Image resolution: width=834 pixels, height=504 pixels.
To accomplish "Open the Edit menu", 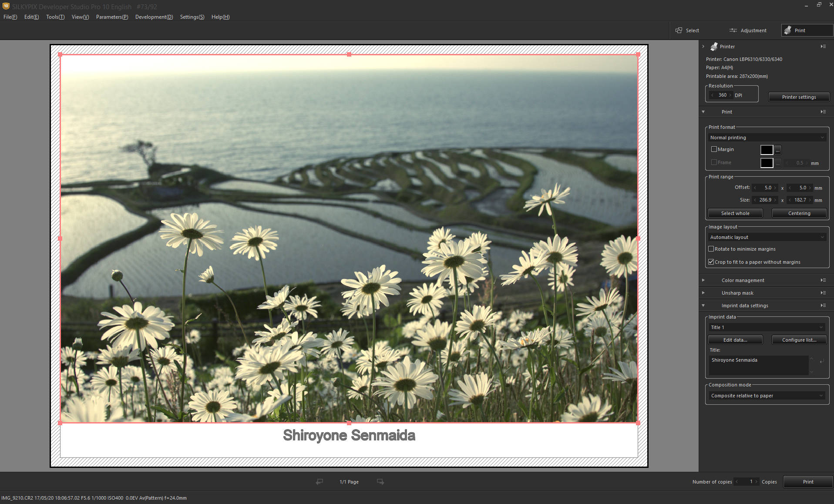I will point(31,17).
